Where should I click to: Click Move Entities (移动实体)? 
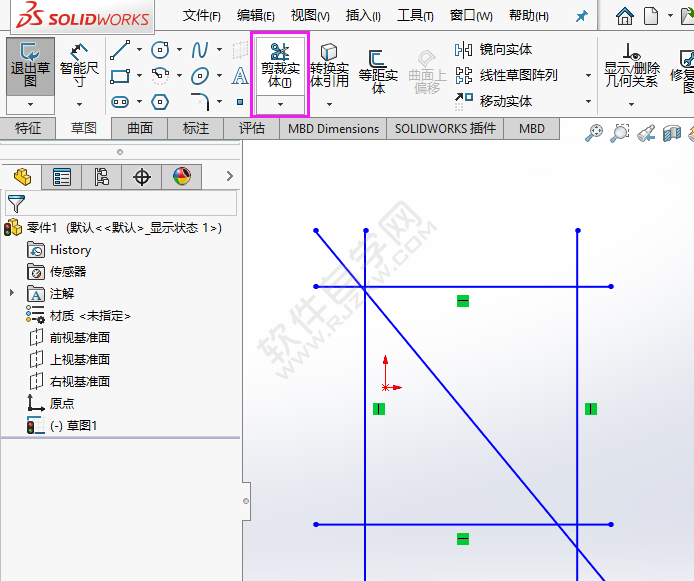[x=494, y=101]
